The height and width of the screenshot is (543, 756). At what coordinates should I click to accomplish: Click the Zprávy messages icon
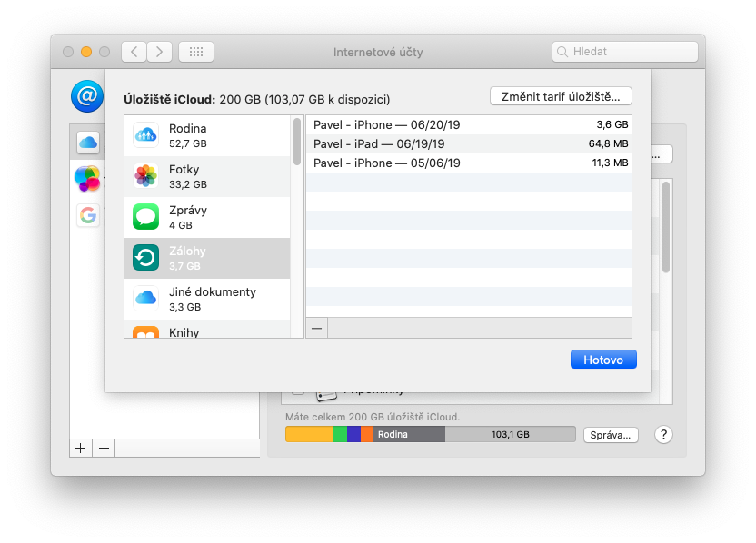coord(145,217)
